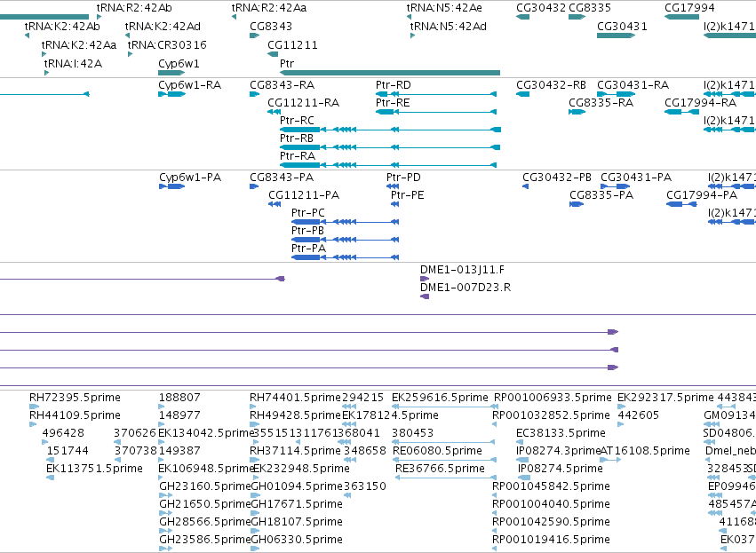Click EST RP001006933.5prime label

point(553,398)
